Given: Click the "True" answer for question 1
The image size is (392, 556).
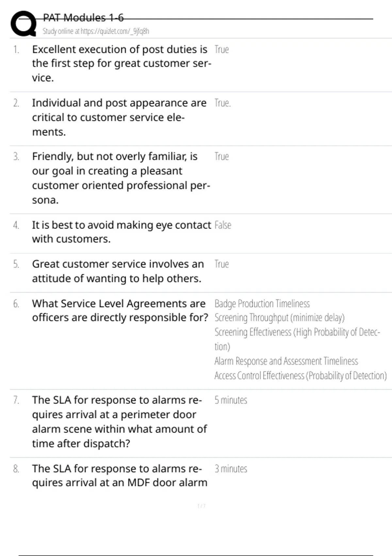Looking at the screenshot, I should [221, 50].
